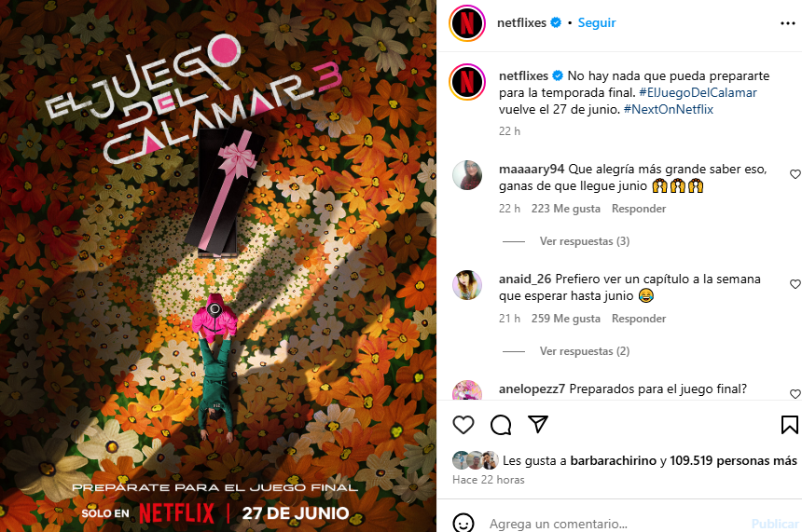Like the comment by maaaary94
The width and height of the screenshot is (802, 532).
point(795,174)
